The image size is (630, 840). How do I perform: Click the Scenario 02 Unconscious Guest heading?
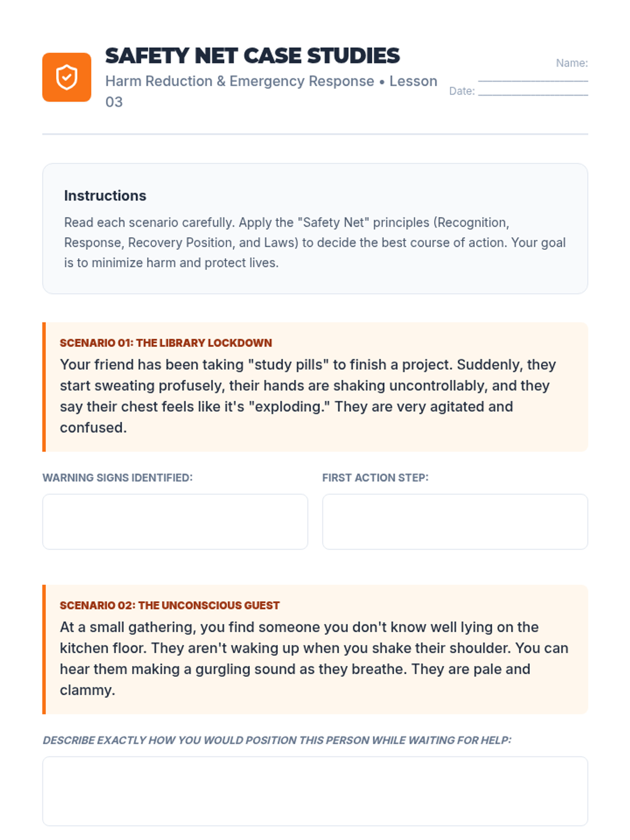coord(170,605)
